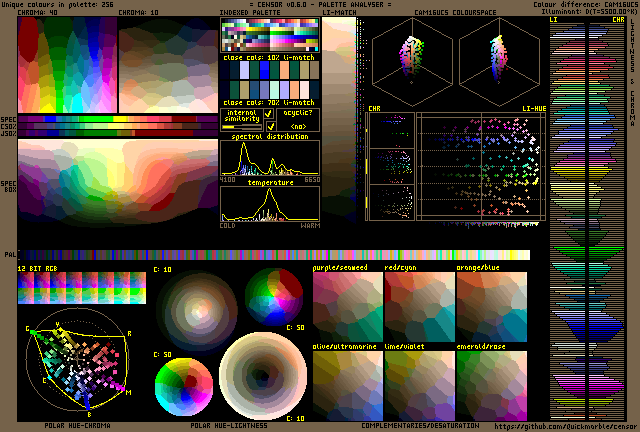Select the 12 BIT RGB colour strip
The image size is (640, 432).
pyautogui.click(x=81, y=288)
